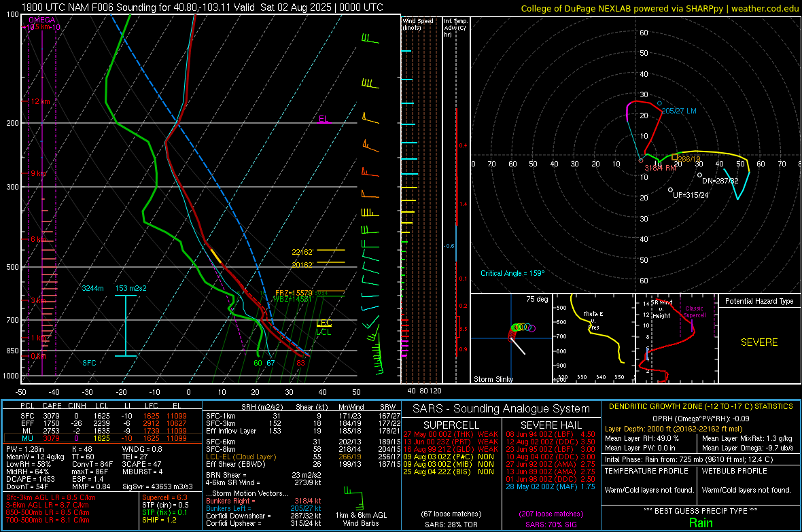The image size is (802, 532).
Task: Click the sounding title text at top
Action: pyautogui.click(x=202, y=7)
